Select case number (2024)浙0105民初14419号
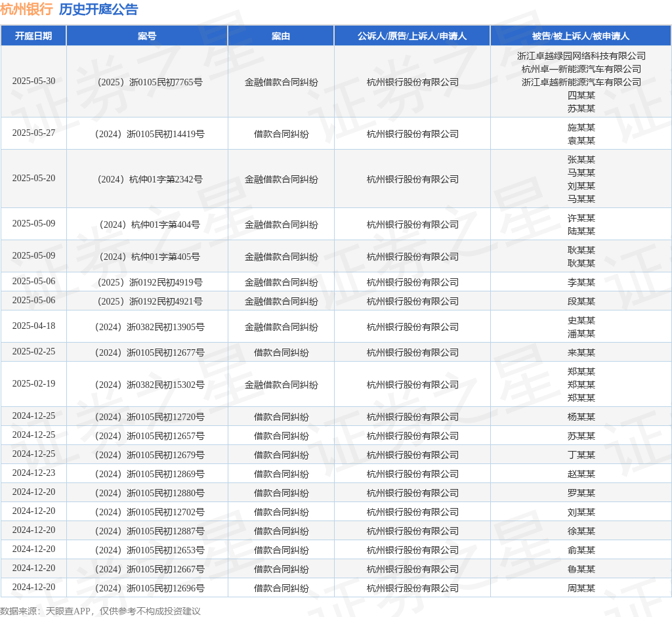Screen dimensions: 672x617 pyautogui.click(x=150, y=134)
